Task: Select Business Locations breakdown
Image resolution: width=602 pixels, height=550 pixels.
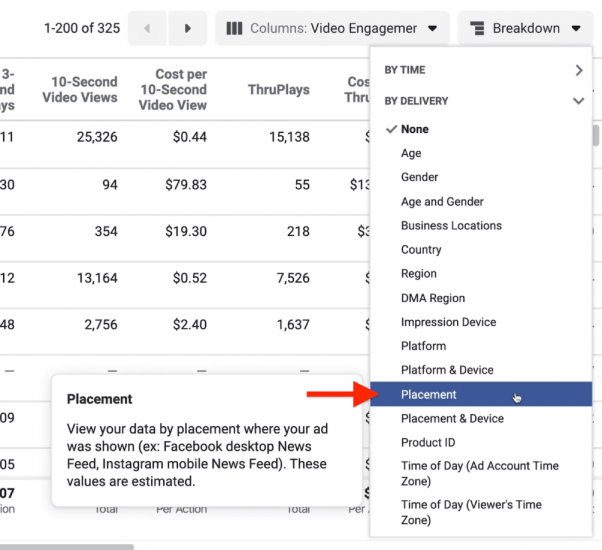Action: point(451,225)
